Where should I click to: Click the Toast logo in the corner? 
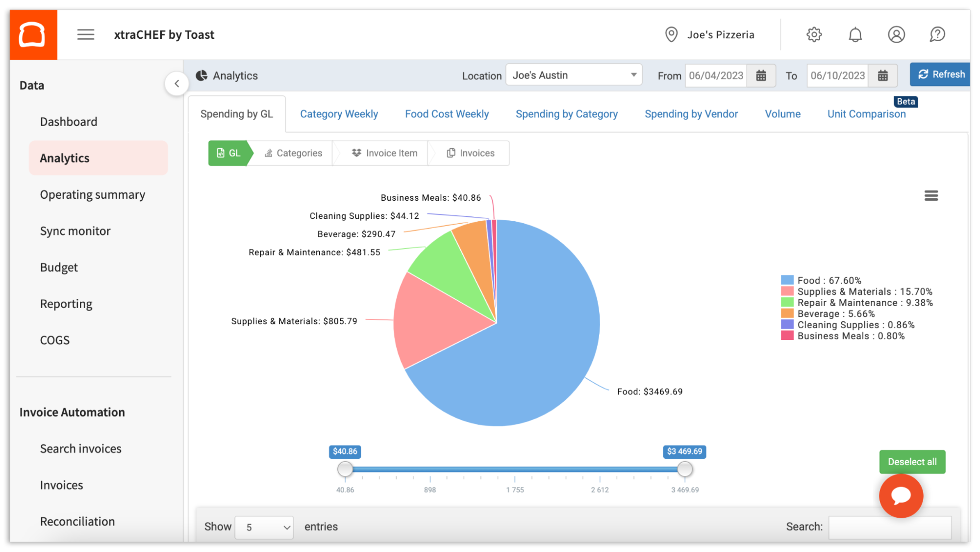[32, 34]
